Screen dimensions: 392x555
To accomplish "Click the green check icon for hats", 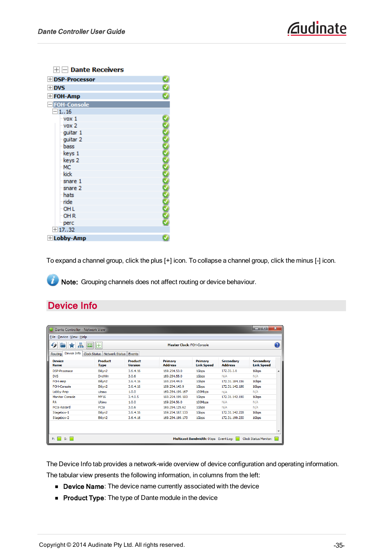I will [x=166, y=195].
